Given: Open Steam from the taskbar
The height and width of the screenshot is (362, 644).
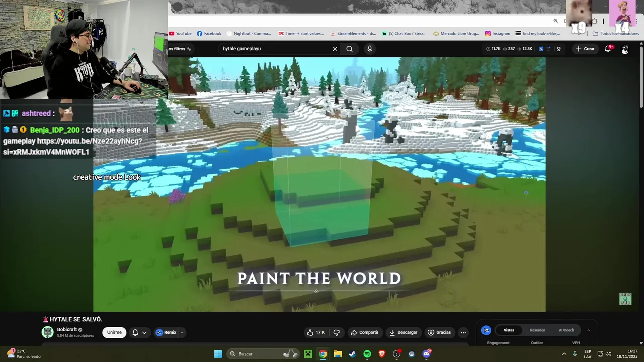Looking at the screenshot, I should (x=352, y=354).
